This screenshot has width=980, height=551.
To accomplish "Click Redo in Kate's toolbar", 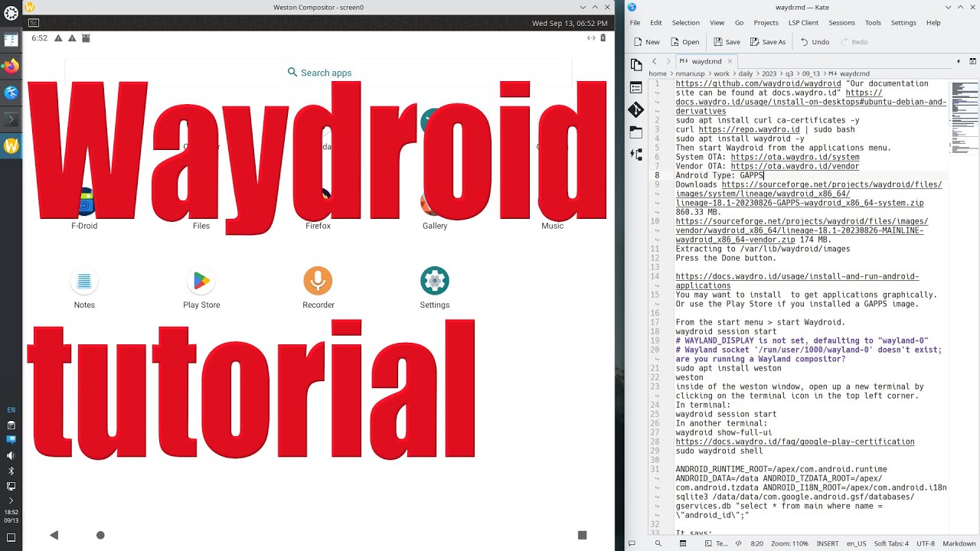I will tap(854, 42).
